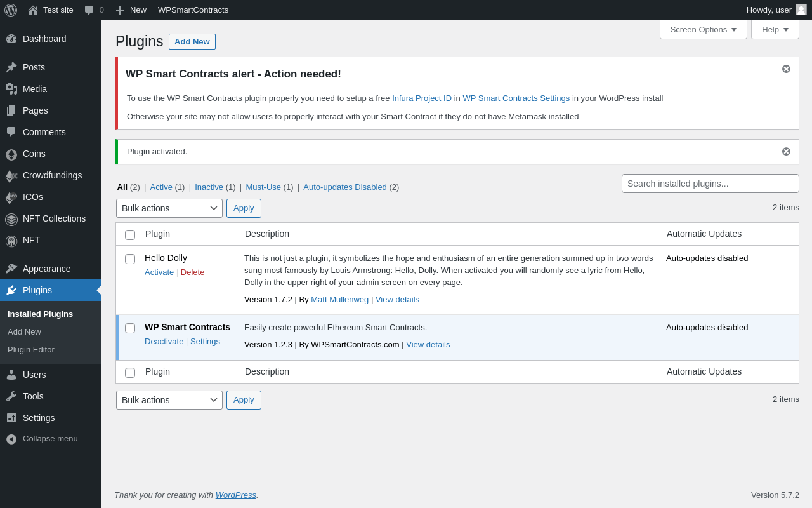The image size is (812, 508).
Task: Open the top Bulk actions dropdown
Action: (x=169, y=208)
